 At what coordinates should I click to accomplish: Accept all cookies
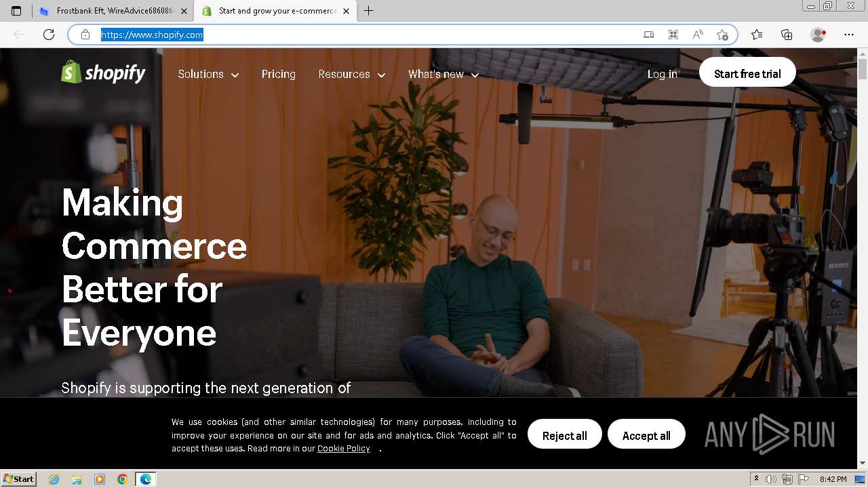[x=646, y=434]
